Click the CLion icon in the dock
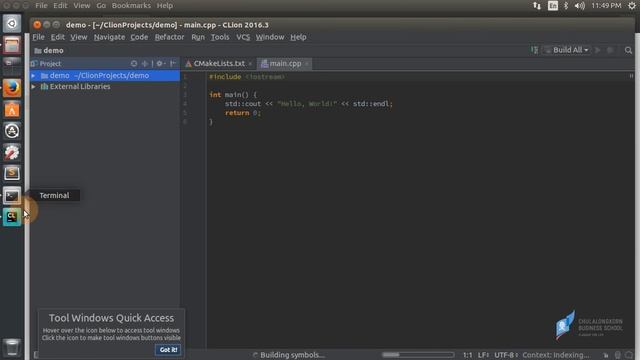This screenshot has height=360, width=640. [12, 217]
